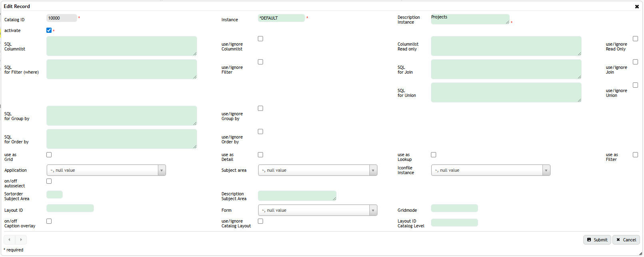Go to the next record arrow
Viewport: 644px width, 257px height.
21,240
